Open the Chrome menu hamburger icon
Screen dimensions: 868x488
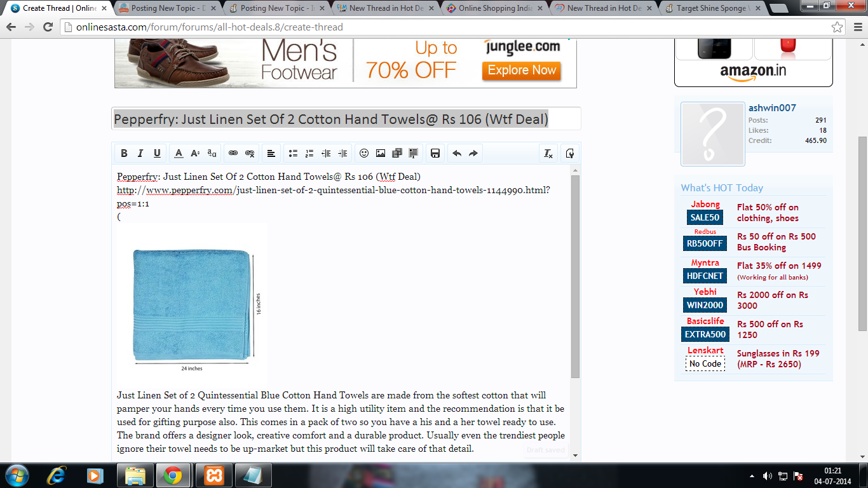coord(857,27)
